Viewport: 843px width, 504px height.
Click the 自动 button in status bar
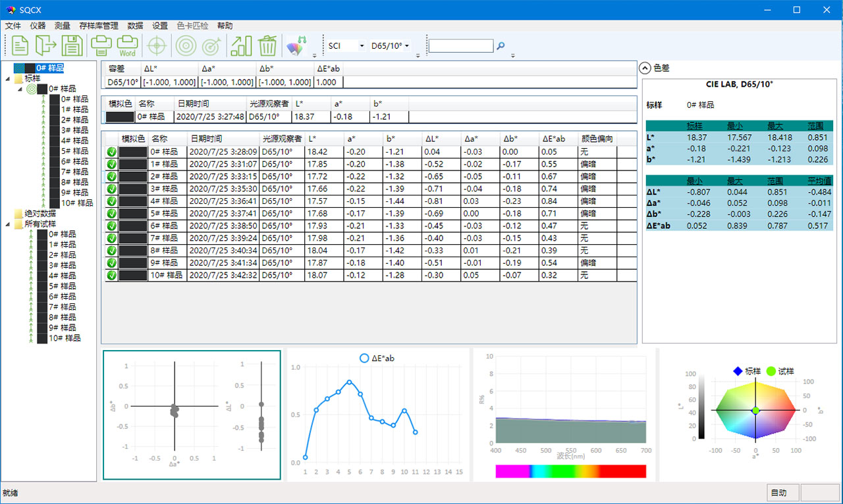[783, 492]
